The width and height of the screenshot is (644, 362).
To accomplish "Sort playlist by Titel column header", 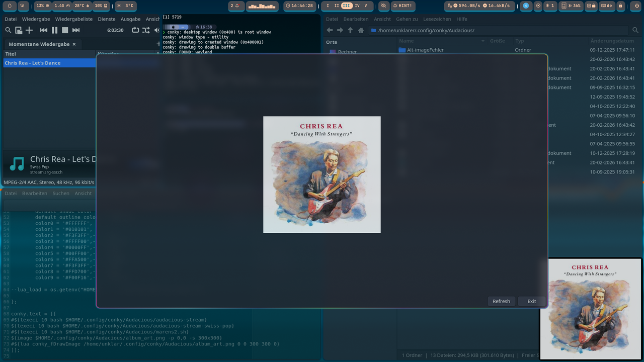I will 49,54.
